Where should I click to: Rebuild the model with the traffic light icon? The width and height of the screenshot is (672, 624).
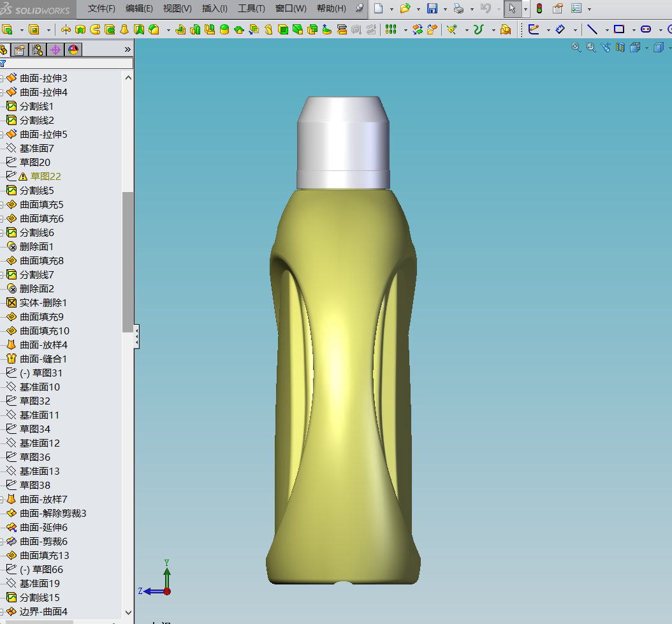pyautogui.click(x=539, y=8)
